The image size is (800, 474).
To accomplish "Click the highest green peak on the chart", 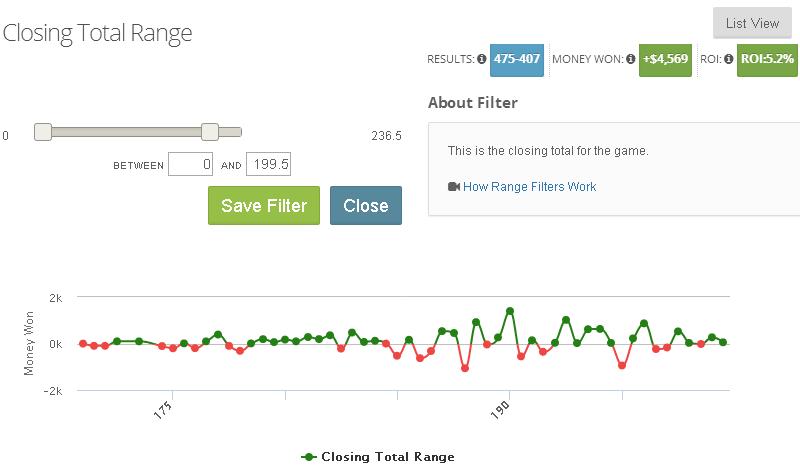I will click(510, 311).
